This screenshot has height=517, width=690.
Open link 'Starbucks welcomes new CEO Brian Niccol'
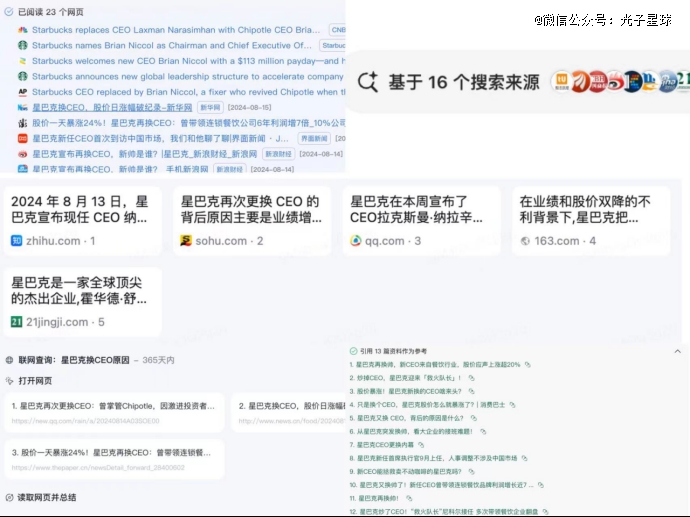188,61
